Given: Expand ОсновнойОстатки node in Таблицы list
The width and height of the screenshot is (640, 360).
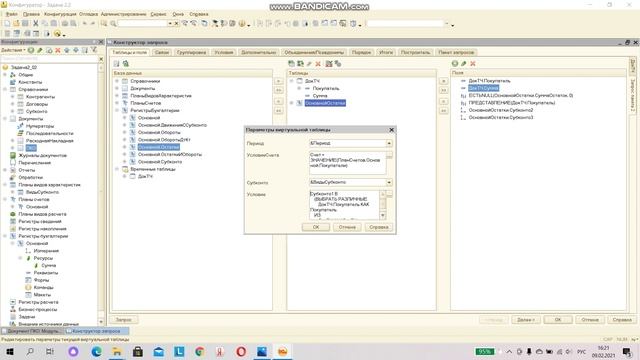Looking at the screenshot, I should (x=292, y=103).
